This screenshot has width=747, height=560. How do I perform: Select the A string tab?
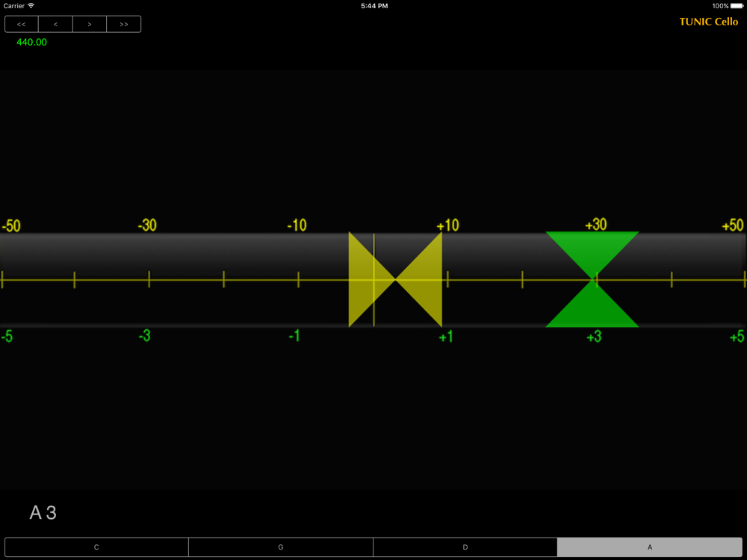point(650,547)
